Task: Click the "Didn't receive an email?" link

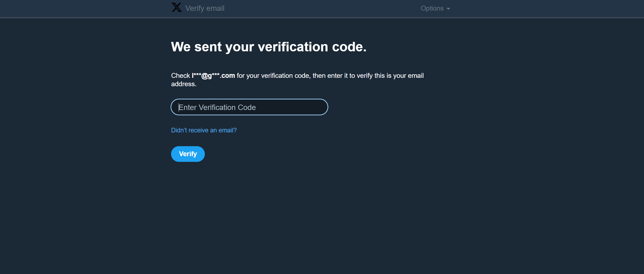Action: point(204,130)
